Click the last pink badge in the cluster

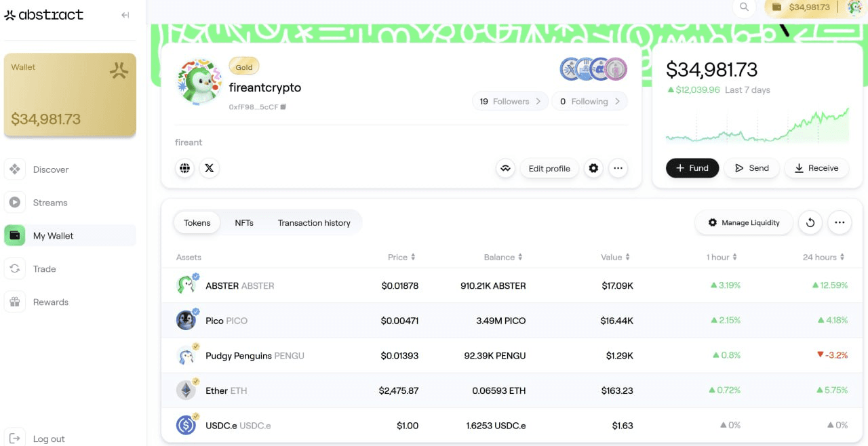click(x=616, y=68)
